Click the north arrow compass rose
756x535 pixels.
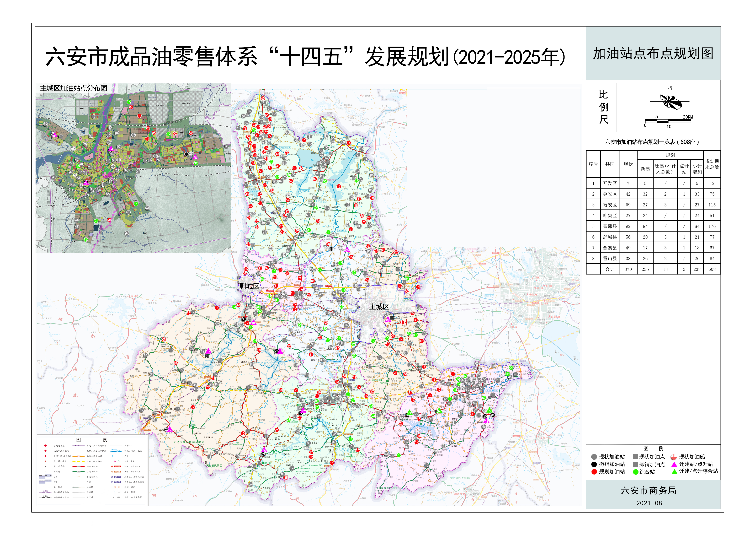pos(669,101)
